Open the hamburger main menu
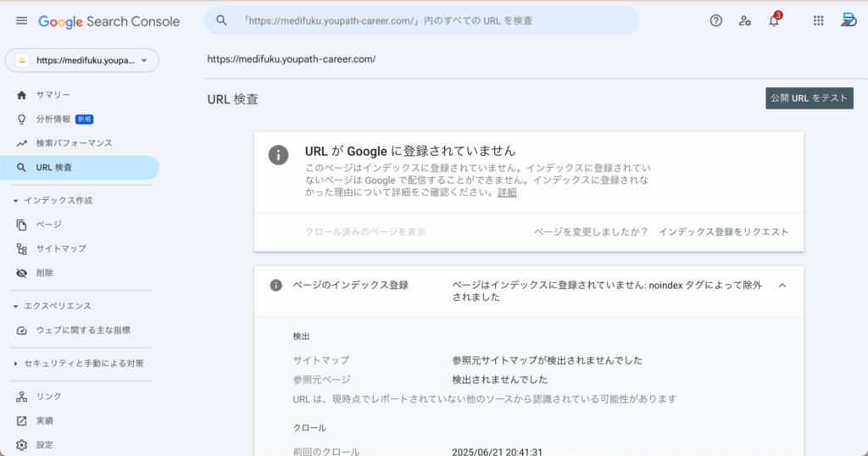 [21, 21]
